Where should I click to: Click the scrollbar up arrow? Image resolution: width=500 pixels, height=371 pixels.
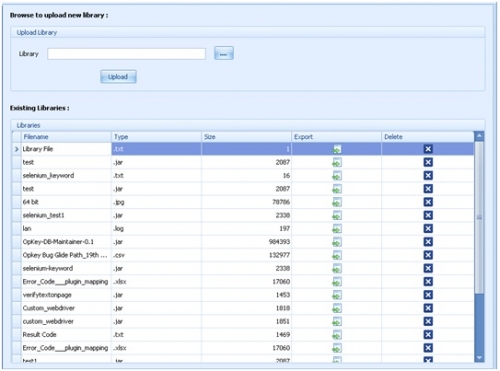pos(479,136)
